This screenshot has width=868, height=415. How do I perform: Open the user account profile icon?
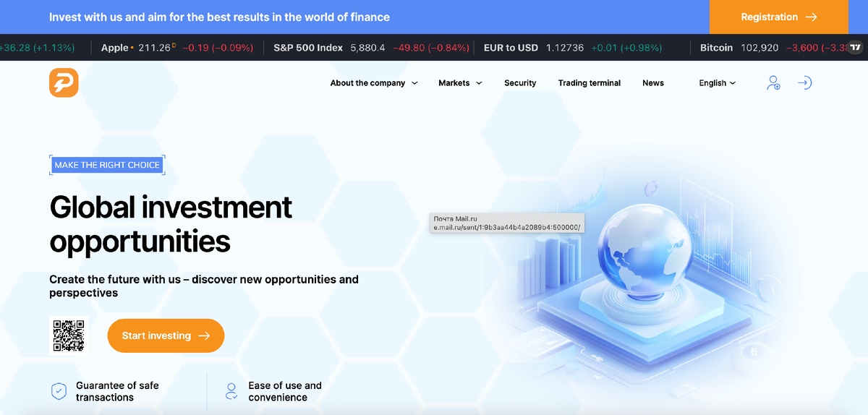point(773,83)
